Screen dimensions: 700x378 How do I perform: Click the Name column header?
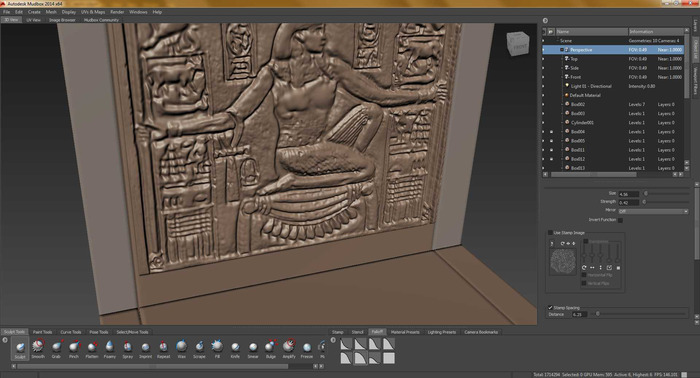(591, 32)
